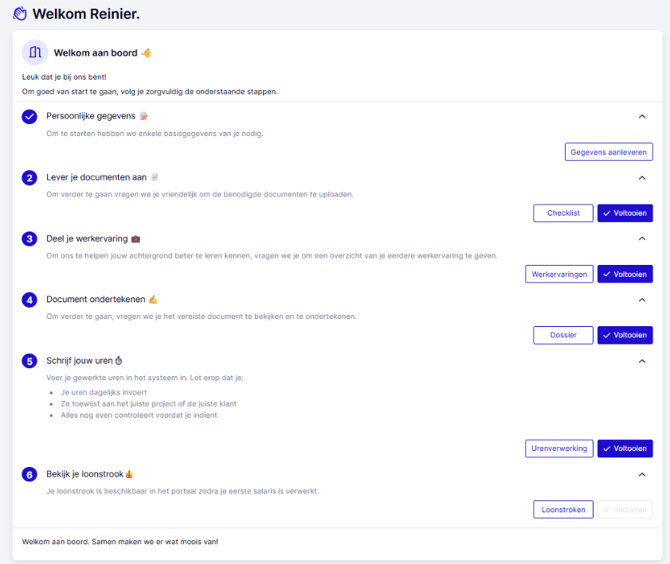Collapse the Schrijf jouw uren section

pyautogui.click(x=642, y=361)
